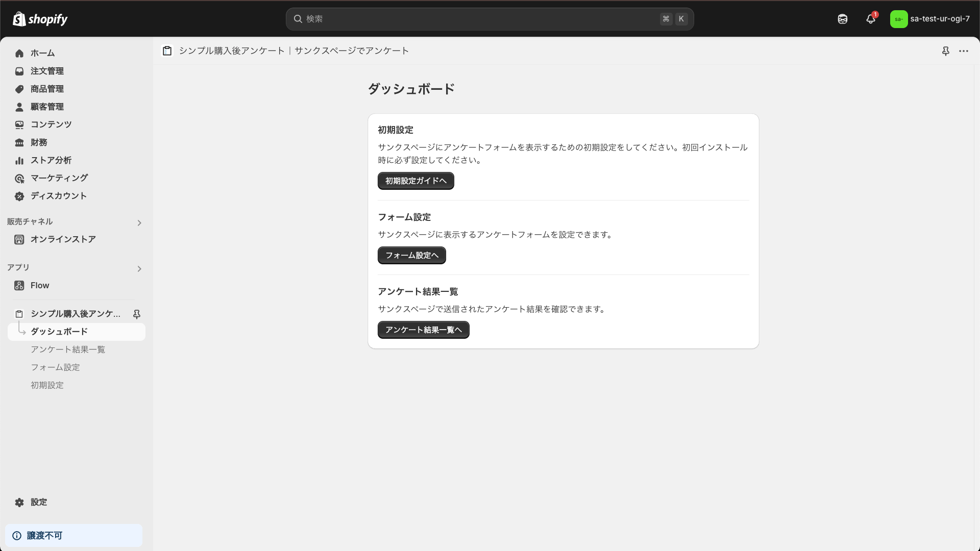980x551 pixels.
Task: Click the Shopify logo in top bar
Action: pyautogui.click(x=40, y=18)
